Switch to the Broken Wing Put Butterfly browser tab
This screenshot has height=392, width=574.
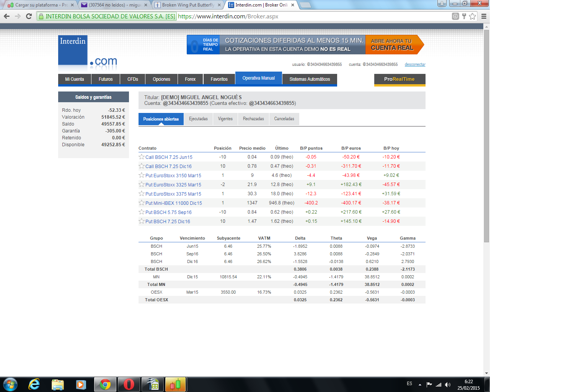(188, 5)
